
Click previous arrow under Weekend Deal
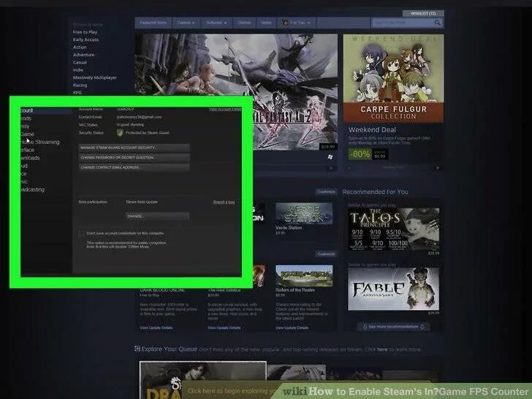[349, 167]
